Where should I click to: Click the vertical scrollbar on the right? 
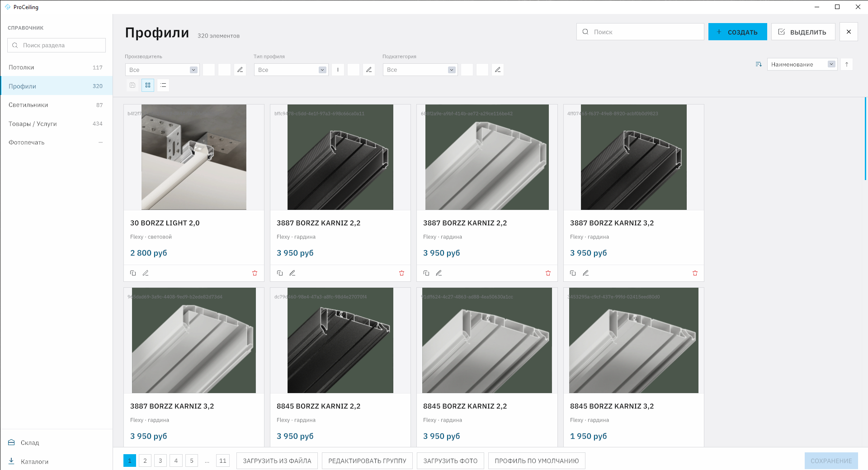865,138
